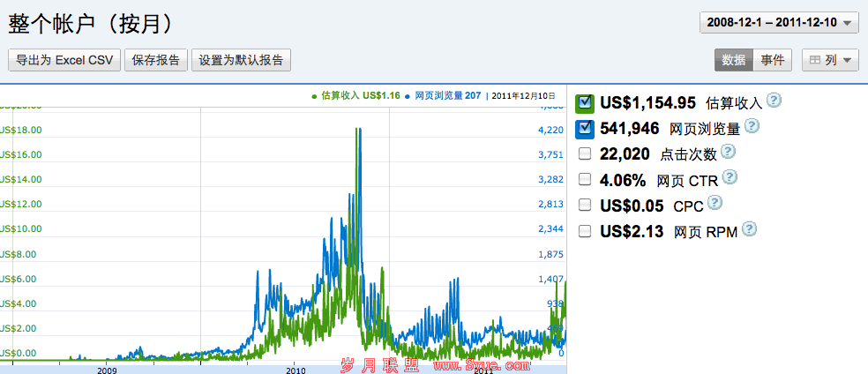
Task: Open help icon for 网页 RPM
Action: click(749, 229)
